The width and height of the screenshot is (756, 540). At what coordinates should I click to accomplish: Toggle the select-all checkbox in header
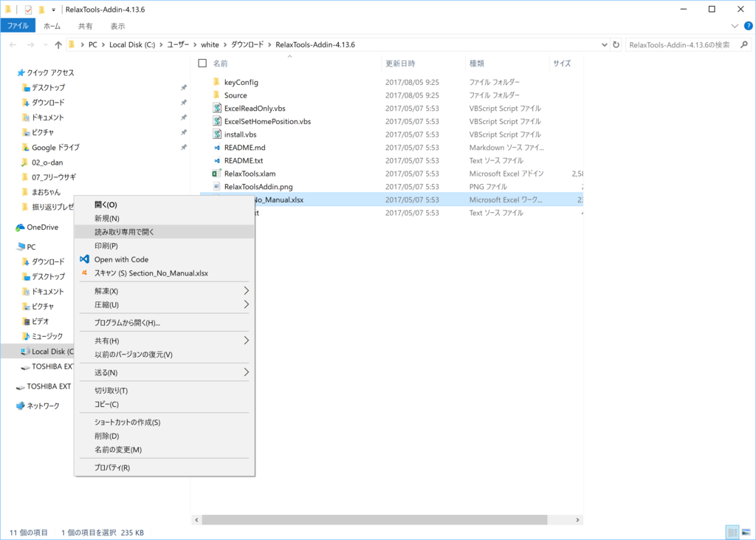pos(202,64)
